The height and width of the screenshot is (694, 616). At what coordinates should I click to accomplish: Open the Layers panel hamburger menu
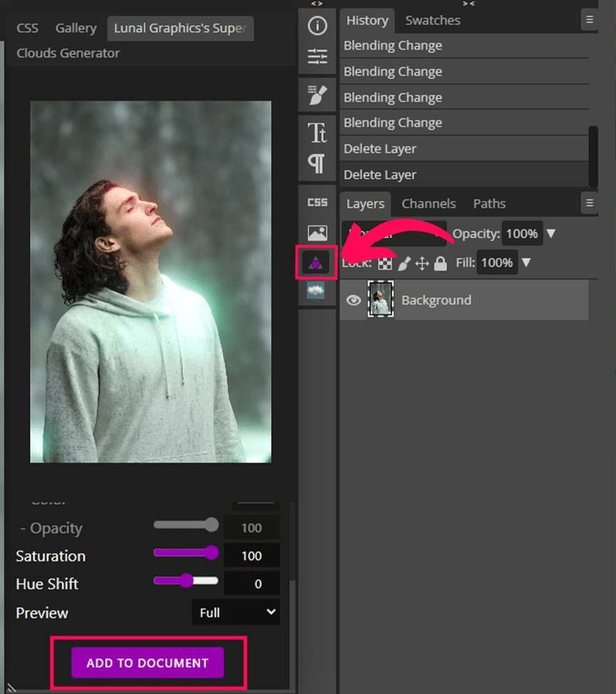(x=590, y=203)
